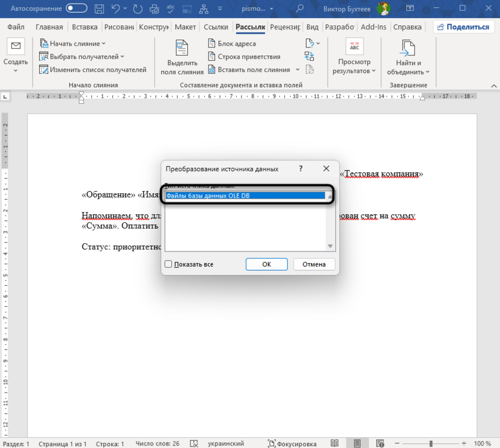
Task: Open the Справка tab
Action: pos(407,27)
